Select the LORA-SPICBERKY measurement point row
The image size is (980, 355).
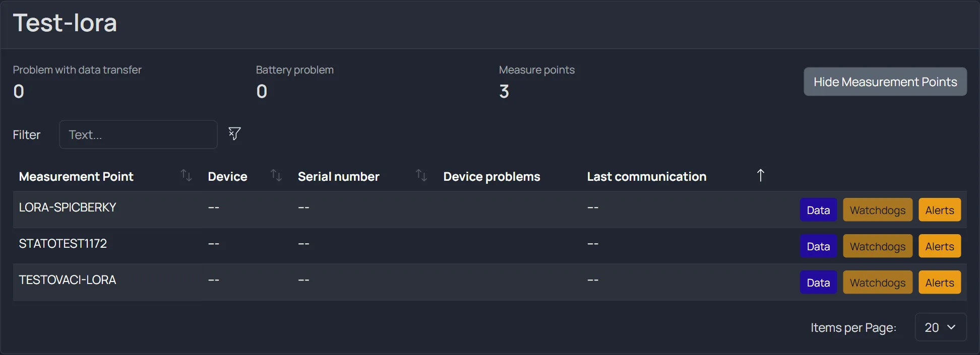click(x=490, y=209)
